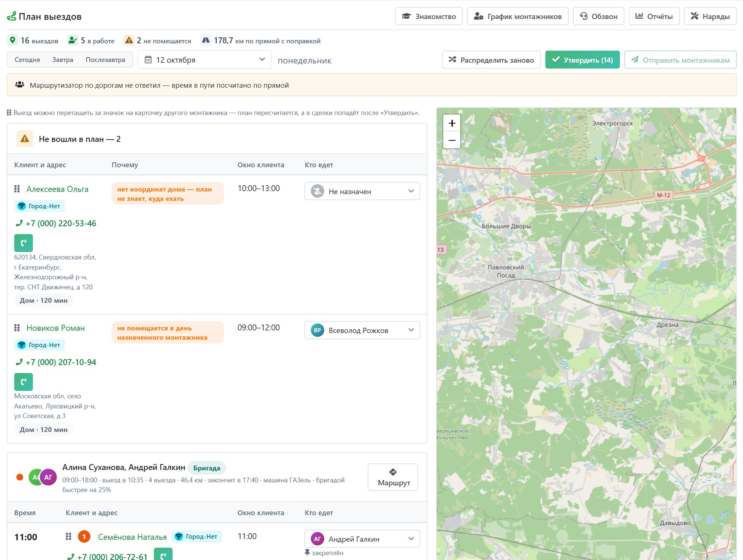Call phone number +7 (000) 207-10-94
Screen dimensions: 743x560
point(61,362)
